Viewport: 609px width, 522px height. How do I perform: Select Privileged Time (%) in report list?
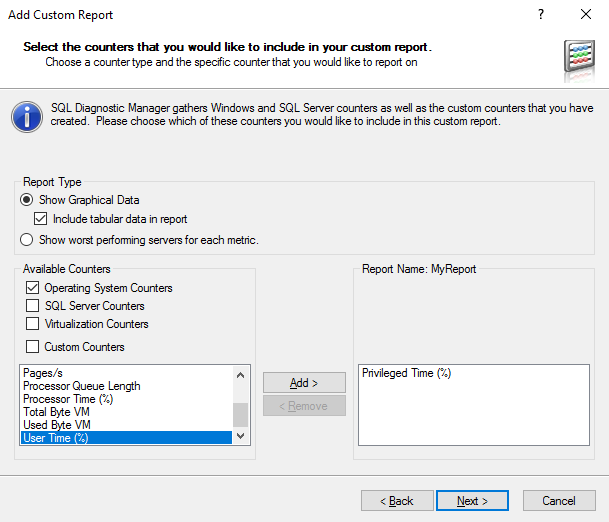(x=407, y=373)
